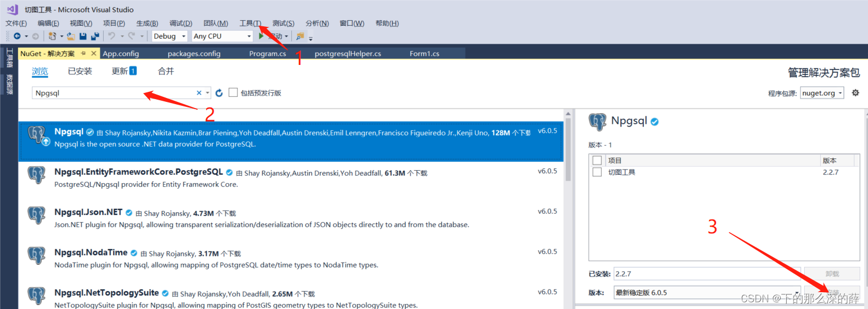Image resolution: width=868 pixels, height=309 pixels.
Task: Open the 工具箱 toolbox side panel
Action: pyautogui.click(x=10, y=58)
